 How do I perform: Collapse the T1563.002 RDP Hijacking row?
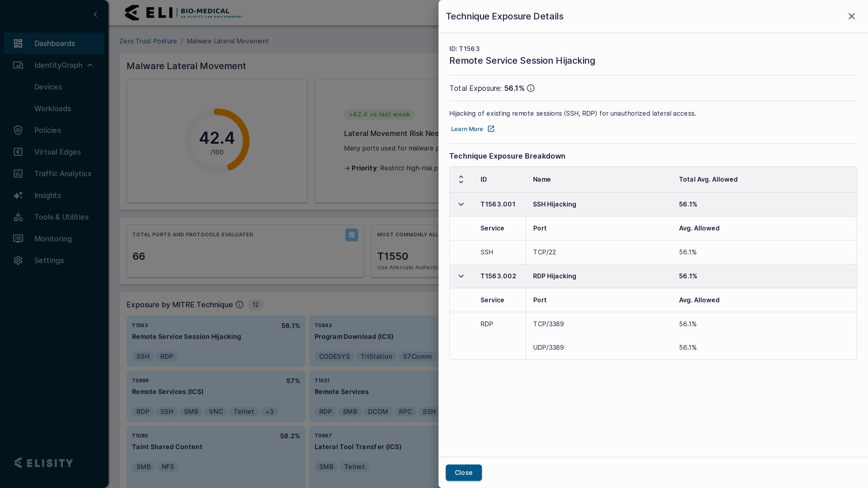(x=461, y=276)
